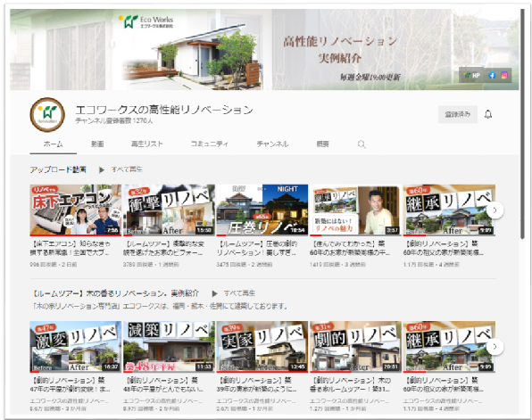Image resolution: width=532 pixels, height=420 pixels.
Task: Open the ルームツアー 木の香るリノベーション playlist title
Action: coord(116,293)
